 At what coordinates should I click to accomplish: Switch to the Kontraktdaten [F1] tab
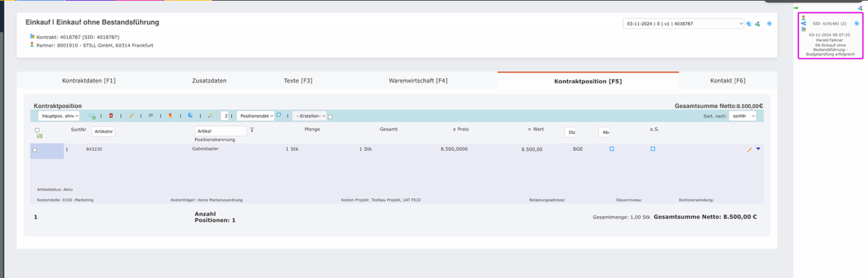[89, 81]
